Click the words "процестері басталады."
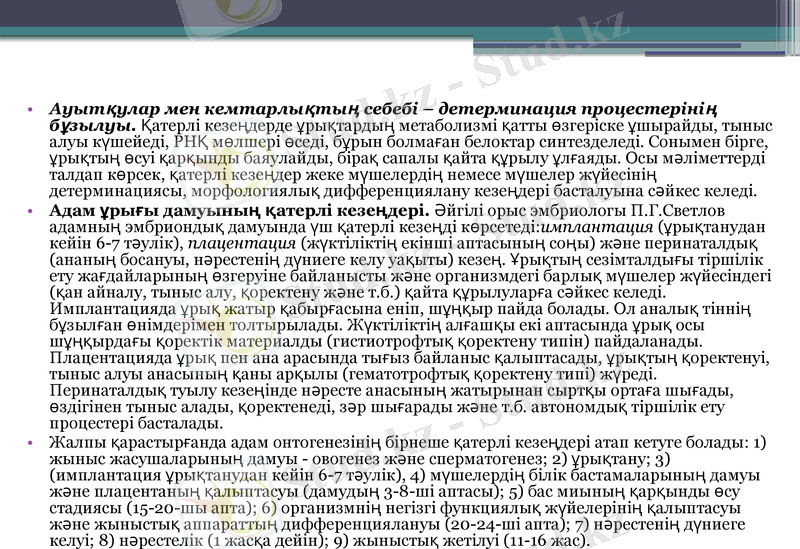The height and width of the screenshot is (549, 800). (x=136, y=423)
